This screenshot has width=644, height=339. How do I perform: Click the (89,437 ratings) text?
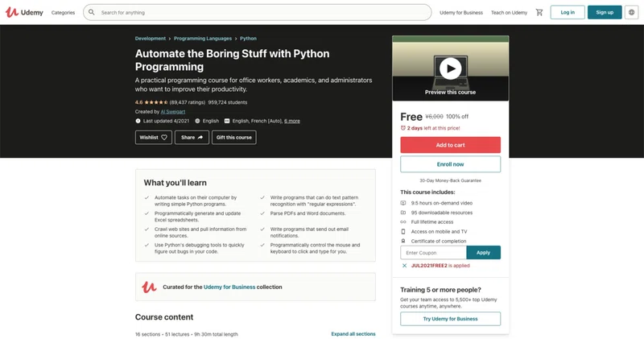188,102
